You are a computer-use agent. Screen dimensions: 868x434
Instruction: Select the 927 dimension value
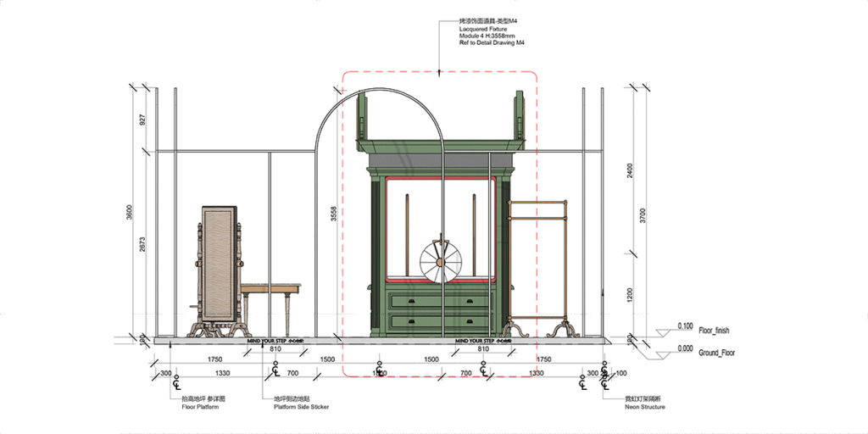tap(143, 120)
